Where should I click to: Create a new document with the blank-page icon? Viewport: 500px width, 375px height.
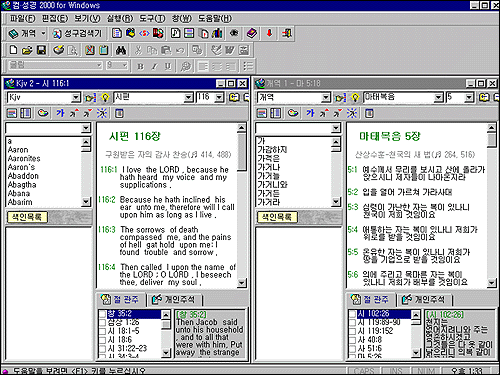pos(13,50)
